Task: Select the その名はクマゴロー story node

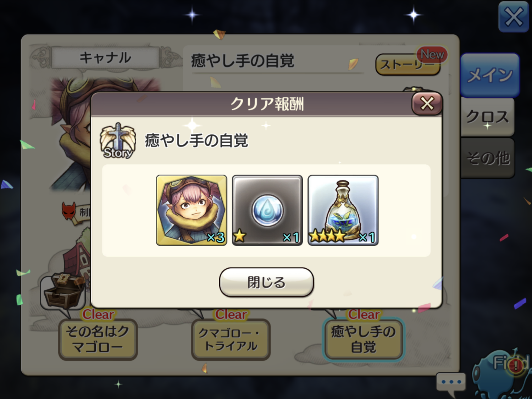Action: coord(98,339)
